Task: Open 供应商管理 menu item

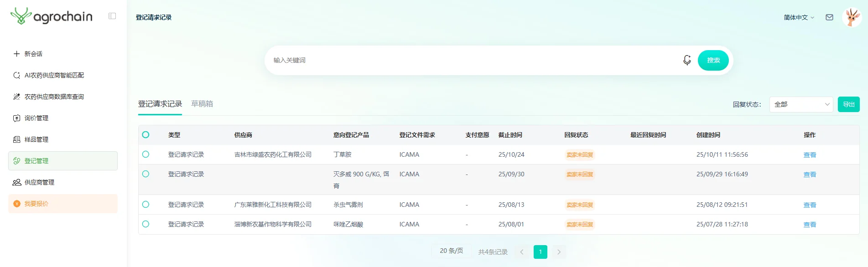Action: (x=63, y=182)
